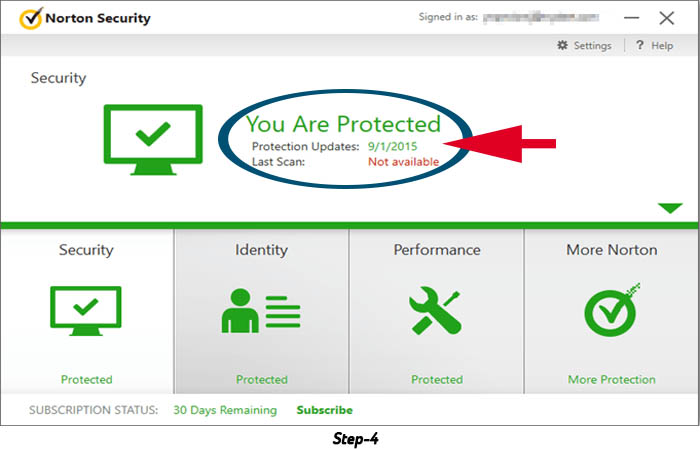Click the "Signed in as:" label

click(x=448, y=17)
